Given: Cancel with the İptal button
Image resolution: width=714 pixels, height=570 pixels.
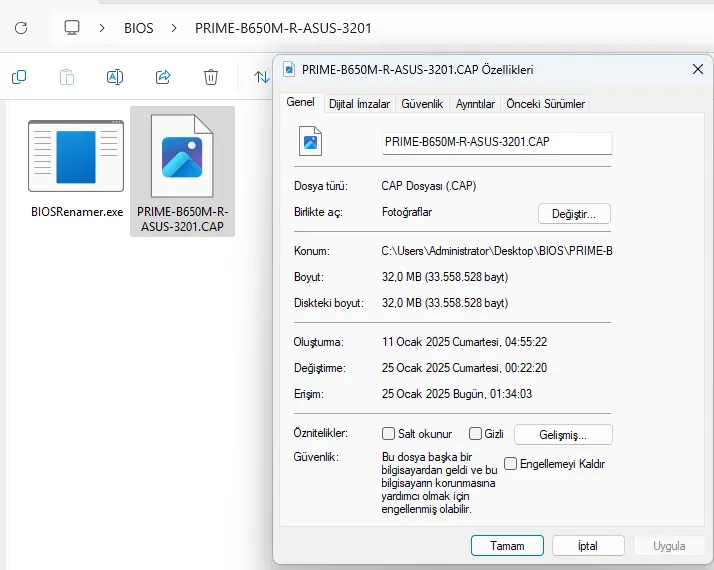Looking at the screenshot, I should pos(588,545).
